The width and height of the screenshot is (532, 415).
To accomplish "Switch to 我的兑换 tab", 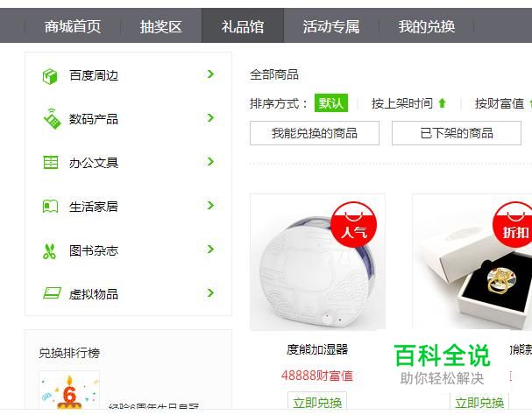I will coord(427,26).
